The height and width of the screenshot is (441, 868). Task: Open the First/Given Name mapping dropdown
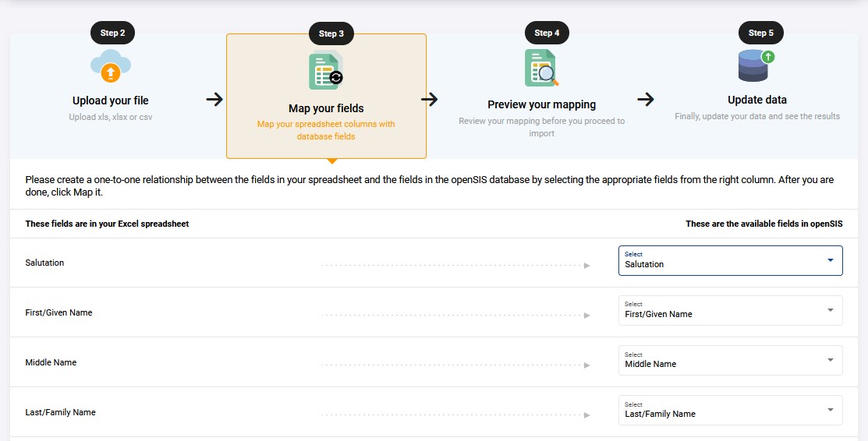(x=730, y=310)
